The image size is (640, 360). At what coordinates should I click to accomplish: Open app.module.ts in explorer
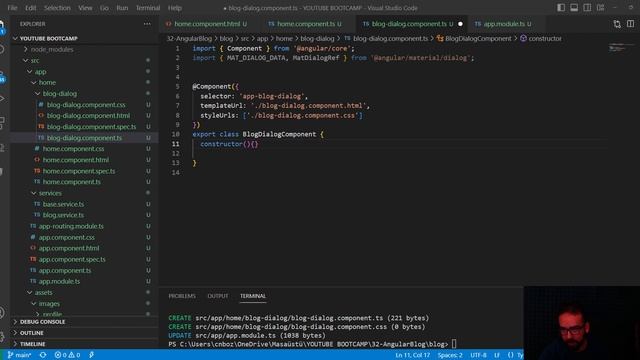click(x=59, y=281)
